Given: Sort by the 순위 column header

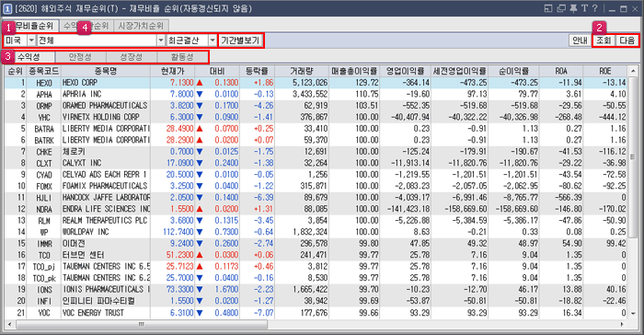Looking at the screenshot, I should [x=16, y=71].
